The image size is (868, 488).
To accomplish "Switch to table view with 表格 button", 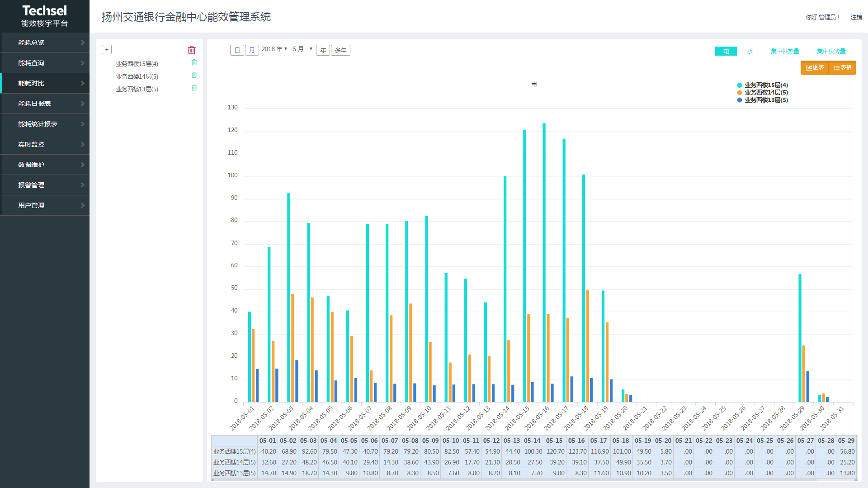I will tap(842, 68).
